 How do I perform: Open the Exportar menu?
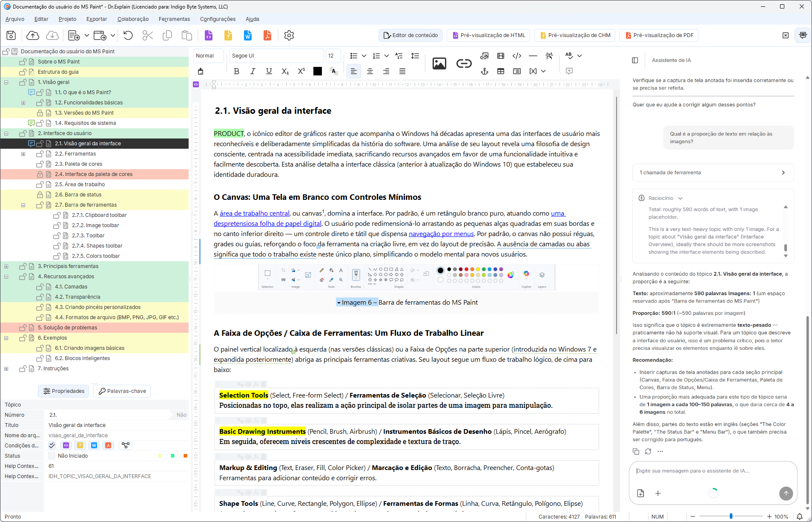(97, 19)
